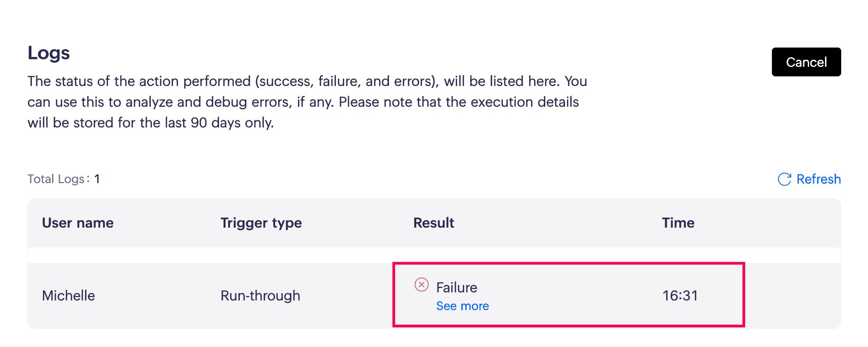
Task: Click the Total Logs label
Action: [x=56, y=179]
